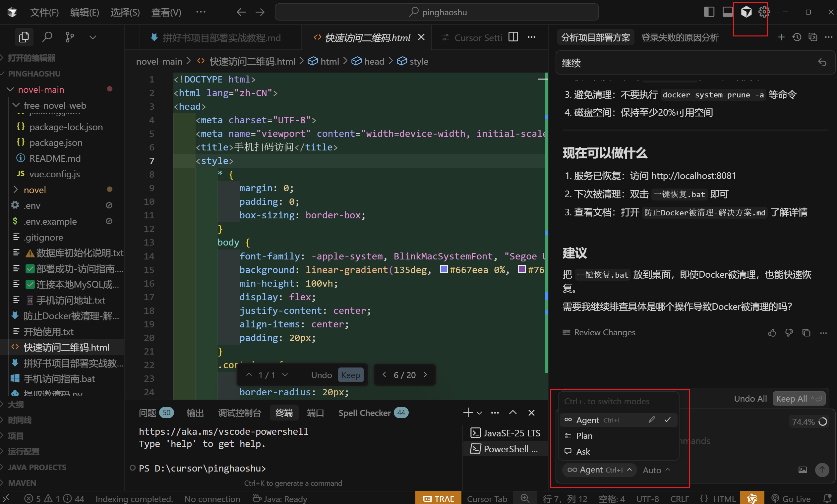The width and height of the screenshot is (837, 504).
Task: Click the #667eea color swatch
Action: click(x=443, y=269)
